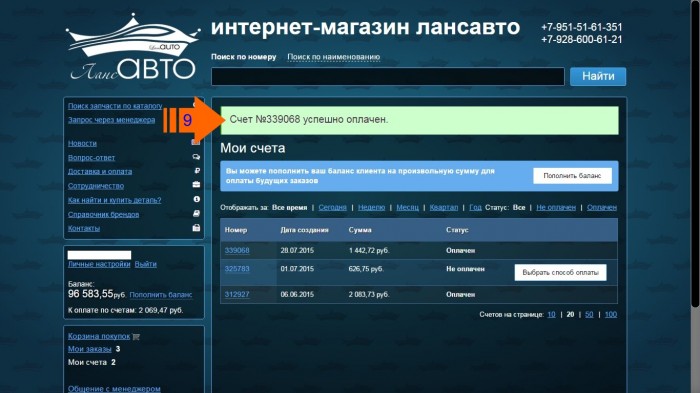The width and height of the screenshot is (700, 393).
Task: Show 100 invoices per page
Action: tap(611, 314)
